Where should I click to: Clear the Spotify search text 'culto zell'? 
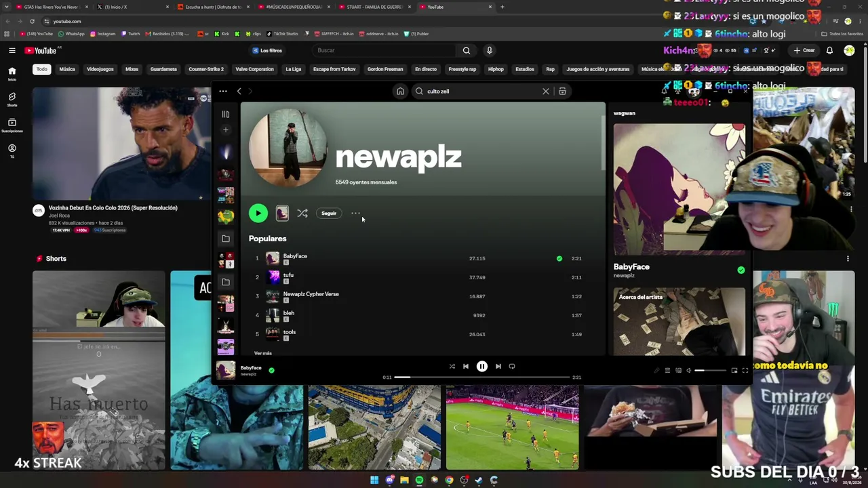546,91
